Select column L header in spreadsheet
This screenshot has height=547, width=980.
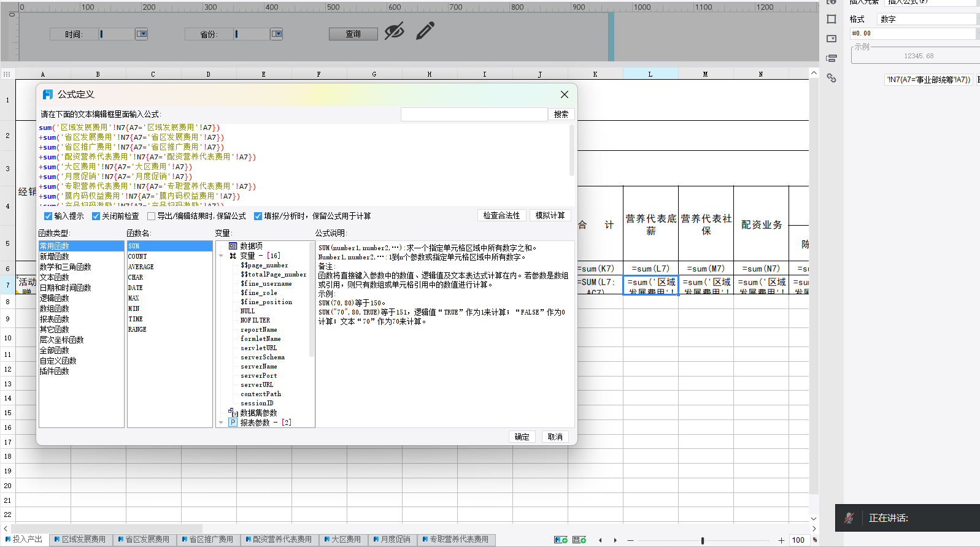pos(650,74)
